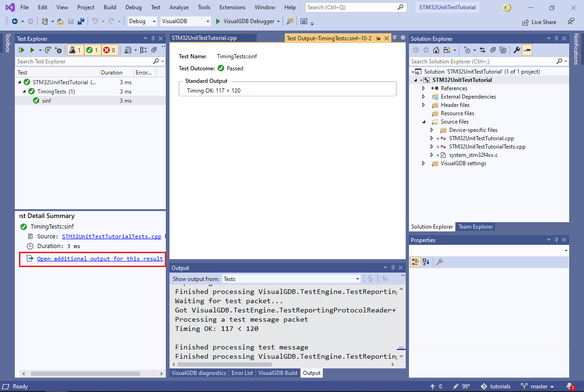Screen dimensions: 584x392
Task: Click the Group By icon in Test Explorer
Action: pyautogui.click(x=144, y=50)
